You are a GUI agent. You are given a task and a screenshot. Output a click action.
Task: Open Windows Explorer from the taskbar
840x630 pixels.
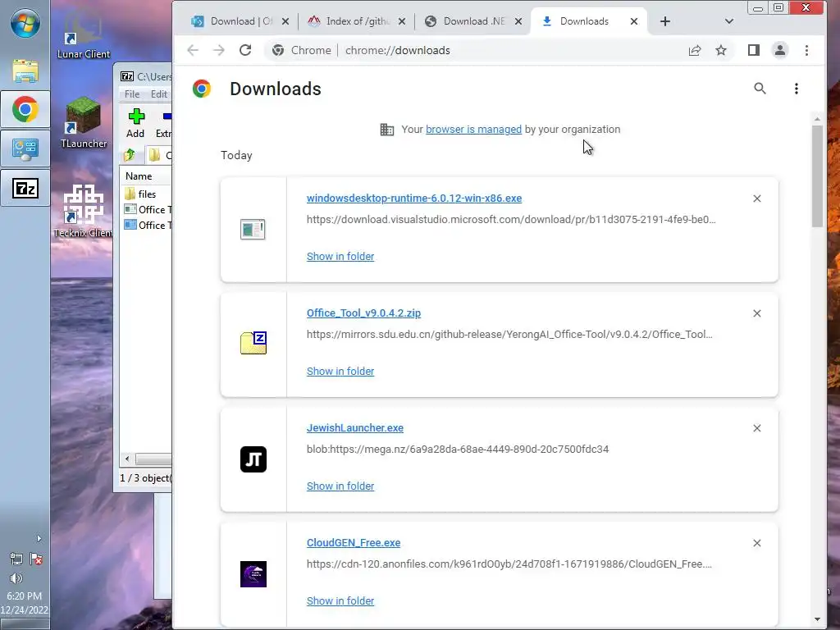point(25,71)
